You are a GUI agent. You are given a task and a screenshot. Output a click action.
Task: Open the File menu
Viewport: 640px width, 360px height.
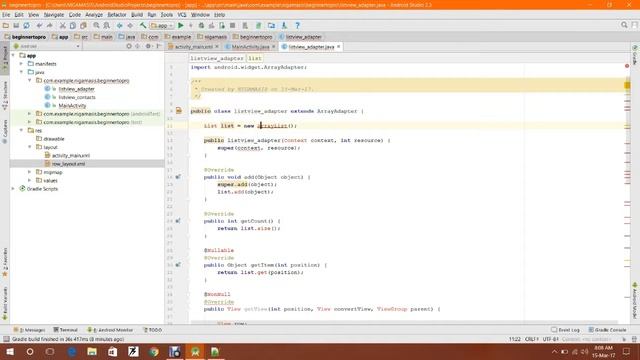(x=6, y=15)
